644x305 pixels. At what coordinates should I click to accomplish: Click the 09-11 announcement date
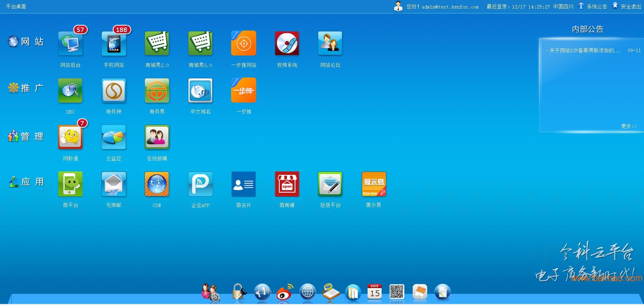(x=634, y=50)
